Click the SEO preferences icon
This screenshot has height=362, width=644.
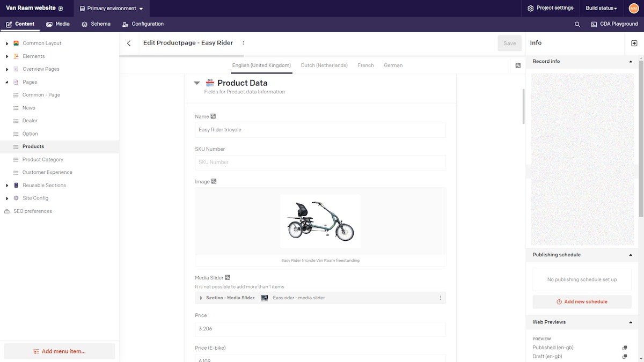pyautogui.click(x=7, y=211)
